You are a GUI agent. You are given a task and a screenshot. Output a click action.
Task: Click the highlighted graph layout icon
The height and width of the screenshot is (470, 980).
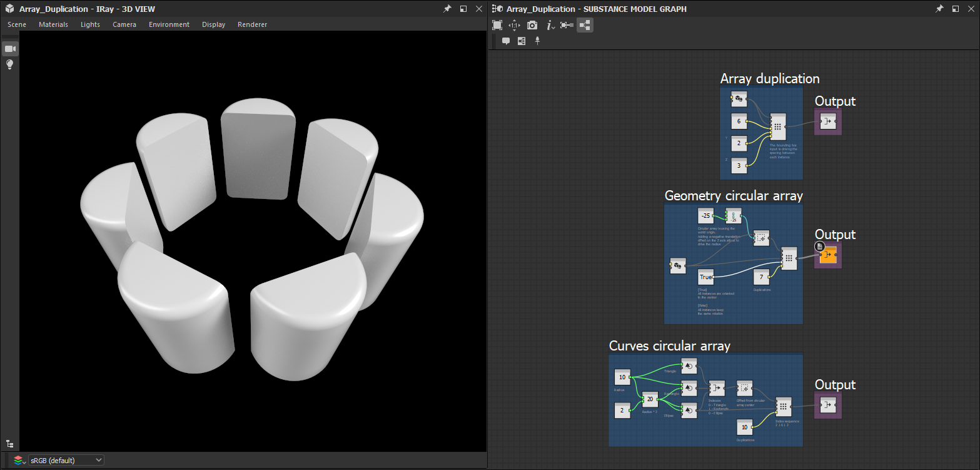pyautogui.click(x=584, y=25)
